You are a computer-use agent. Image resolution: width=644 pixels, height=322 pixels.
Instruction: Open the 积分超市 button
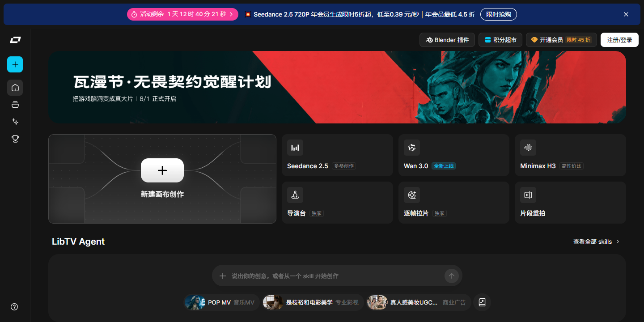(x=500, y=40)
